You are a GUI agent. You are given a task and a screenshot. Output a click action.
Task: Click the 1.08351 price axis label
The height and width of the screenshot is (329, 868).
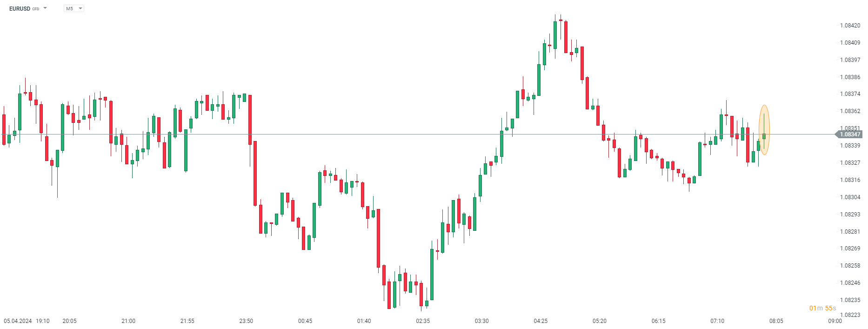point(850,128)
